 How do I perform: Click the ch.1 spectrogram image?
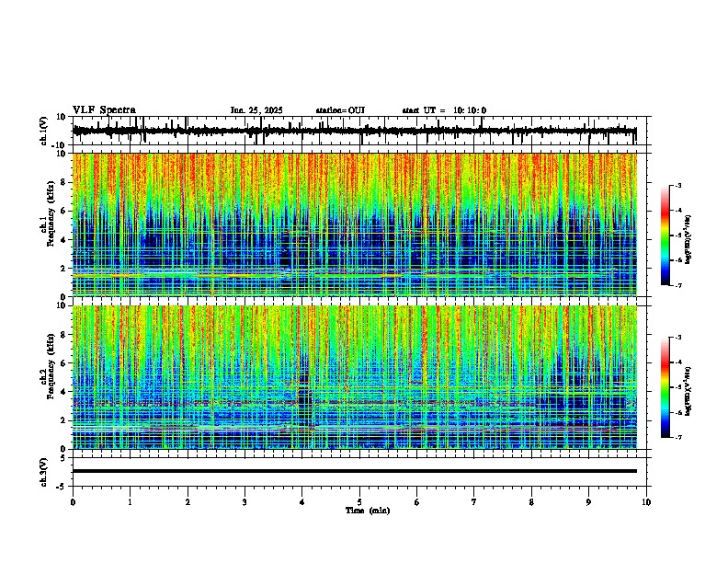[355, 224]
